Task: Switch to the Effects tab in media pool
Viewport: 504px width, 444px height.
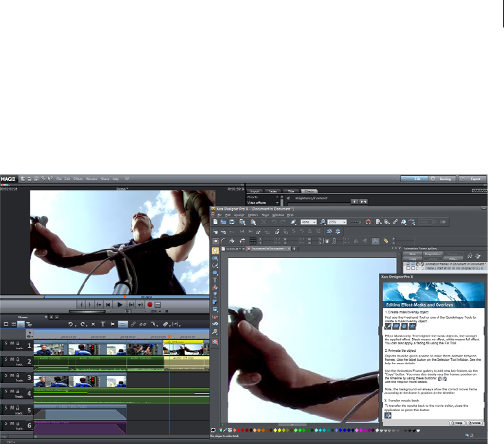Action: point(309,191)
